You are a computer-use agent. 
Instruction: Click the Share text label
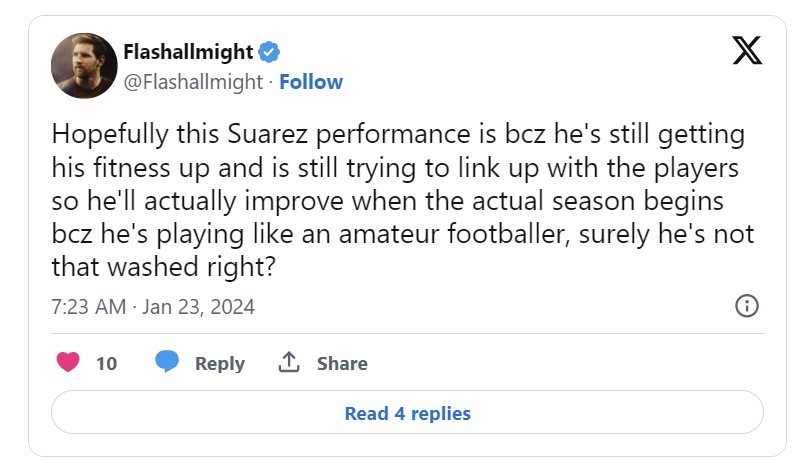342,363
